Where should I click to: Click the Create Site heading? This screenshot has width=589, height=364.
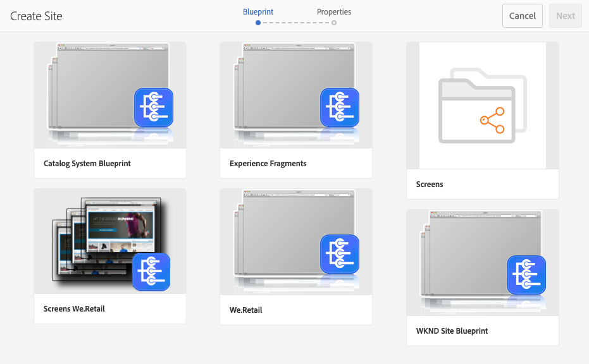pos(36,16)
